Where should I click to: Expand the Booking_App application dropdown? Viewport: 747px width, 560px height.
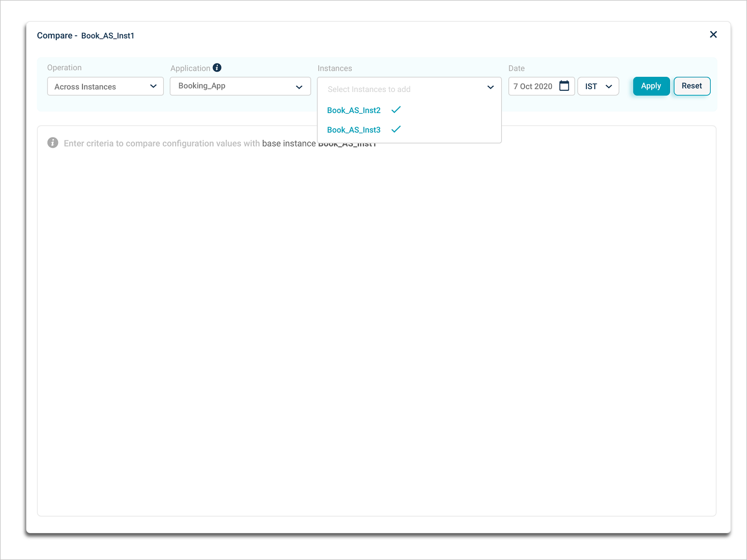[234, 86]
